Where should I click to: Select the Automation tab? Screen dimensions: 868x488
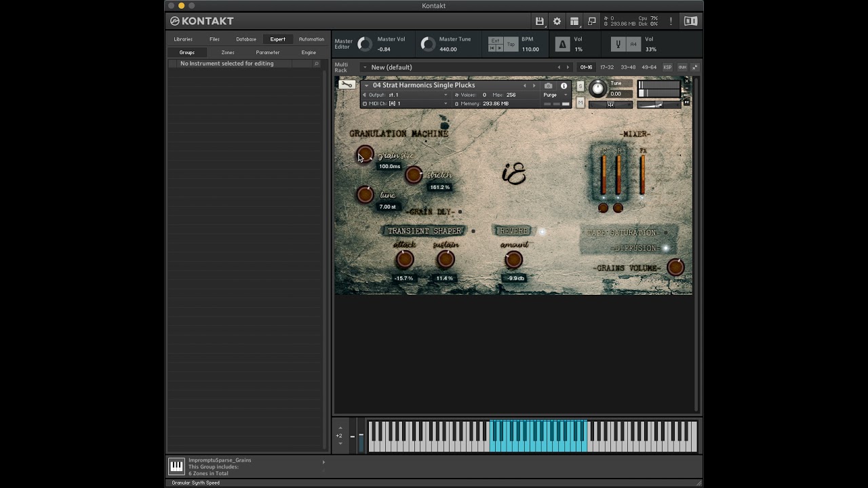(311, 39)
